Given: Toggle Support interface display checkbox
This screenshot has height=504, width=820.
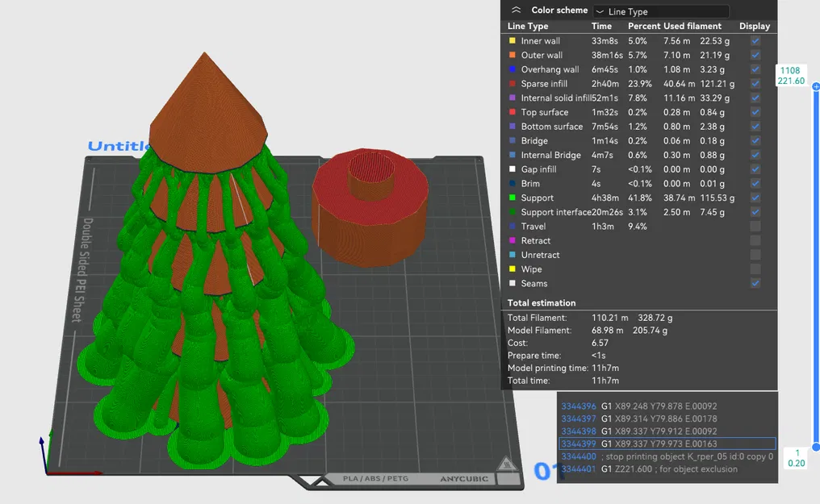Looking at the screenshot, I should click(x=755, y=212).
